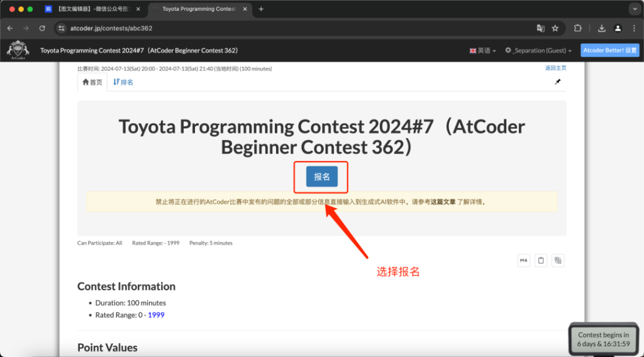The width and height of the screenshot is (644, 357).
Task: Click the translate page icon
Action: click(x=540, y=28)
